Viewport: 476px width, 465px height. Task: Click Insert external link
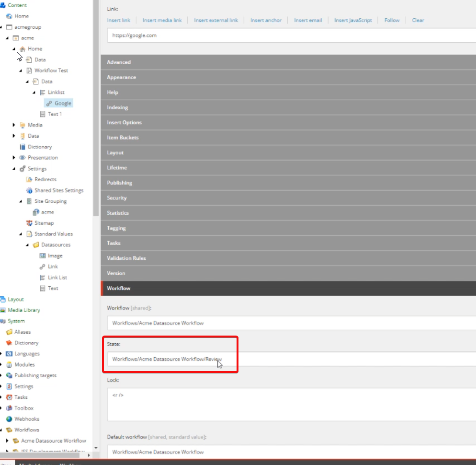[x=216, y=20]
